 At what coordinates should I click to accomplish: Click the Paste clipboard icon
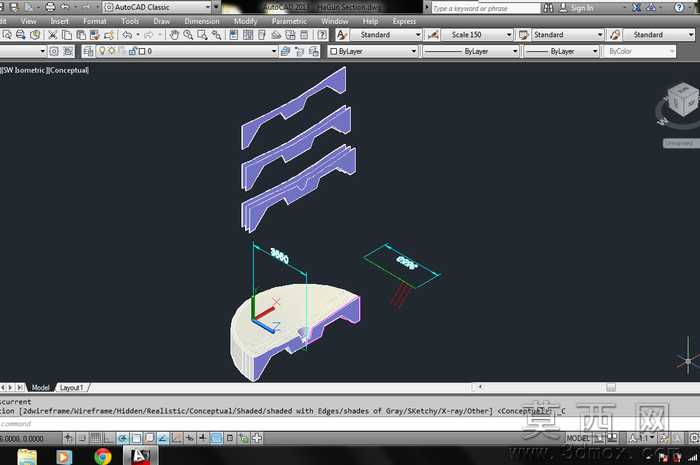pyautogui.click(x=81, y=35)
